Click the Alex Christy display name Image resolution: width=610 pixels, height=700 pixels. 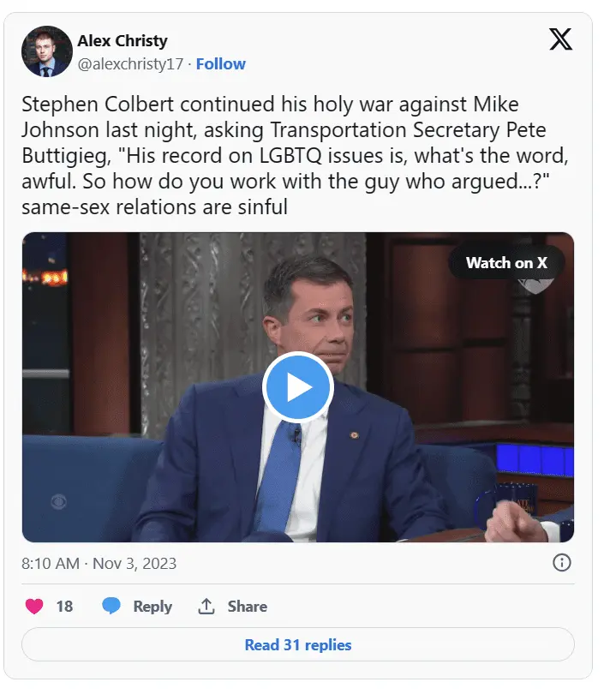pyautogui.click(x=123, y=40)
